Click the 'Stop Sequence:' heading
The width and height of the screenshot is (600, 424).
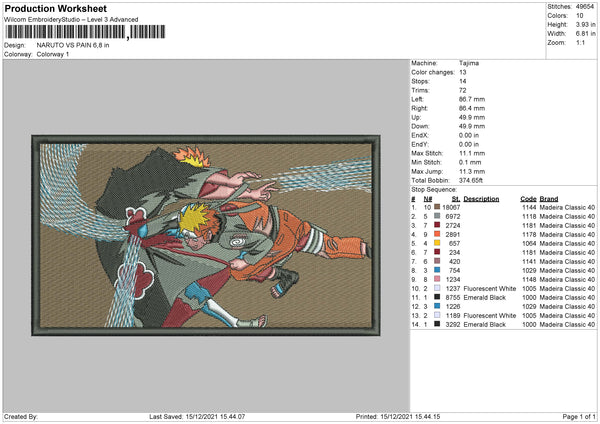tap(434, 189)
